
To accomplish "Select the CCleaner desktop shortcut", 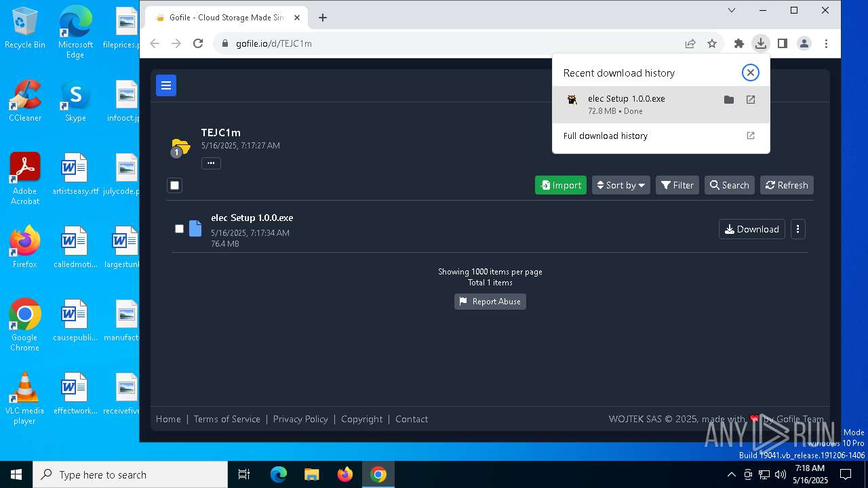I will click(25, 101).
